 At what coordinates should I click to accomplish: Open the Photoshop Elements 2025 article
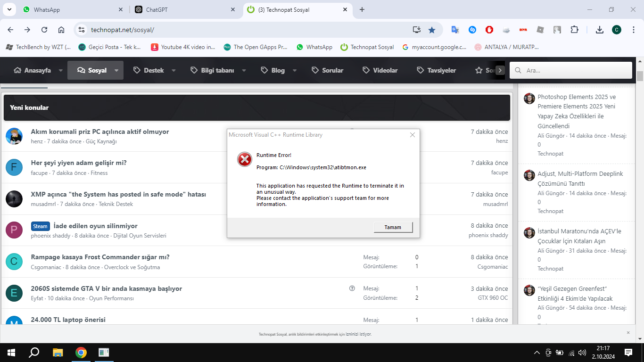pos(577,111)
